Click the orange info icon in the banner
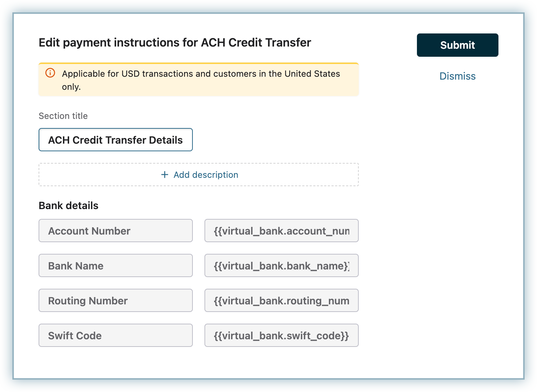 50,73
